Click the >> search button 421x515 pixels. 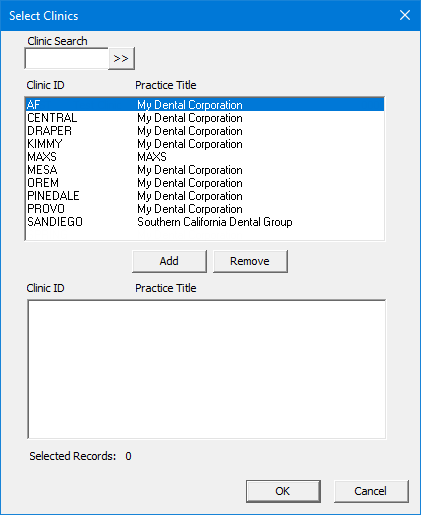[x=121, y=59]
